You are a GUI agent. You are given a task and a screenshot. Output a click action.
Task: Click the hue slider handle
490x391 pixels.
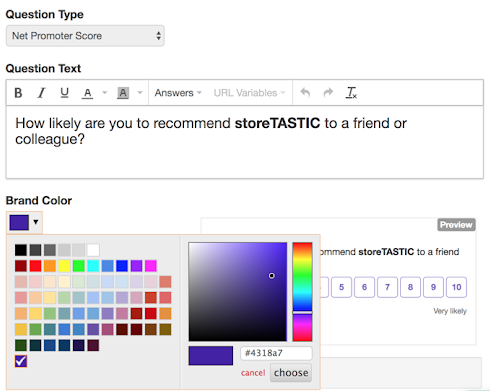pos(302,312)
